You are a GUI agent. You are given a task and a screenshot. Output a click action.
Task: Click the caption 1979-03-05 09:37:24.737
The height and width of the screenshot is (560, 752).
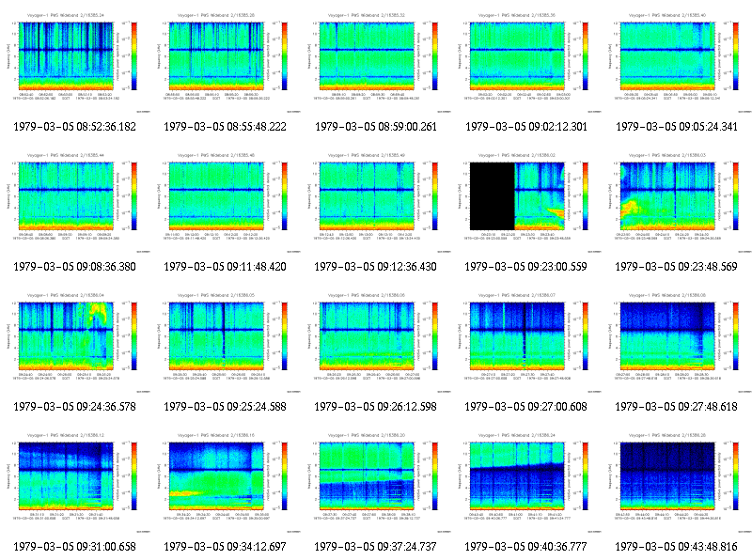click(375, 547)
